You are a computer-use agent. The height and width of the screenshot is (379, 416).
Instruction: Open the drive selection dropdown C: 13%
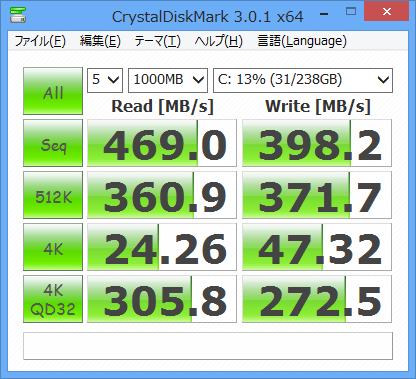tap(303, 80)
